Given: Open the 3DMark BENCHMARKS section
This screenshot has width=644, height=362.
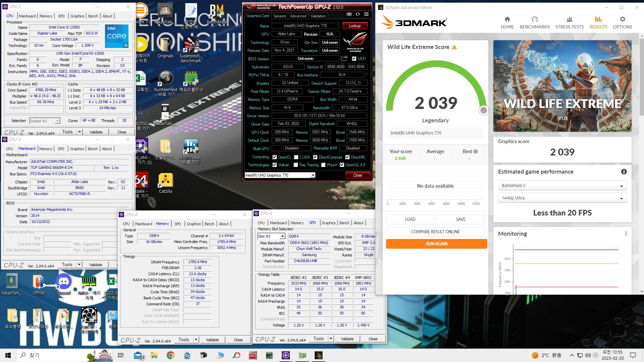Looking at the screenshot, I should pyautogui.click(x=535, y=23).
